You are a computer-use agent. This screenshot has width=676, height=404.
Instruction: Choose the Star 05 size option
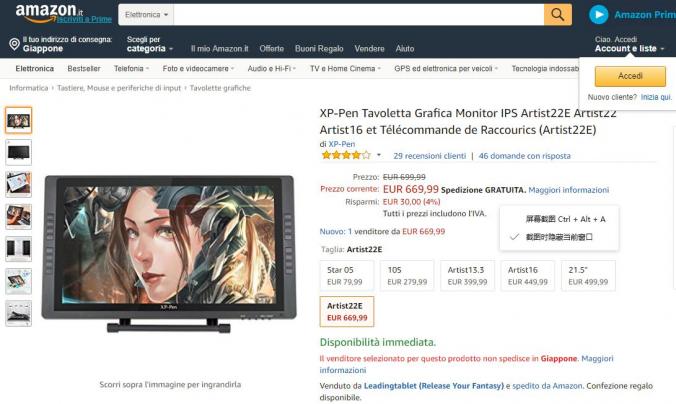coord(347,276)
